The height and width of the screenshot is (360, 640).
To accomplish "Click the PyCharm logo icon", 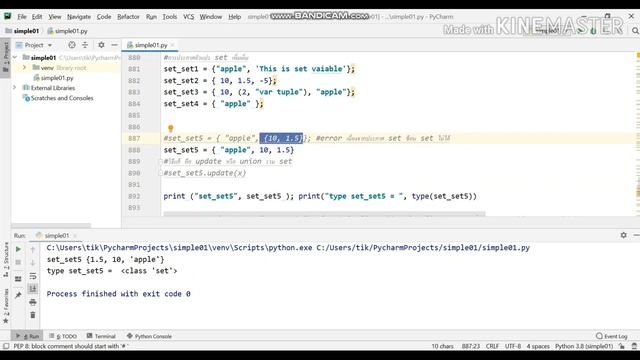I will pyautogui.click(x=7, y=16).
